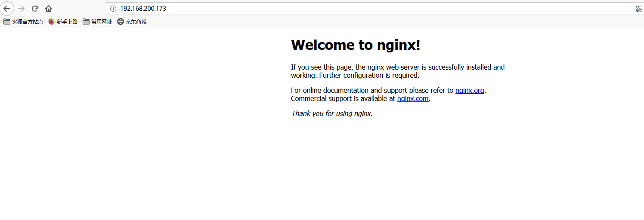This screenshot has height=220, width=644.
Task: Click the "Commercial support is available" text
Action: [343, 98]
